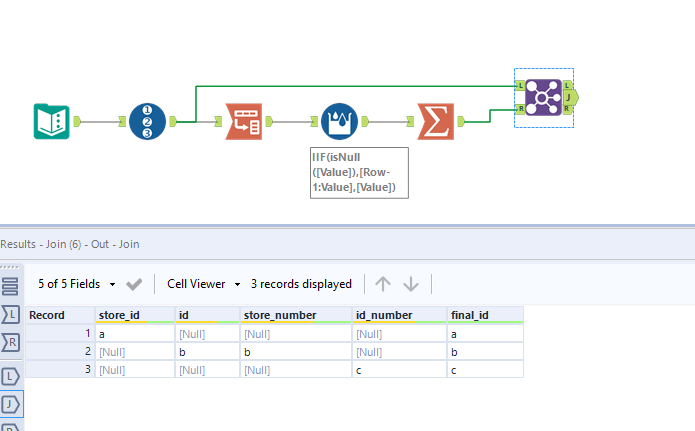
Task: Click the '3 records displayed' label
Action: (x=301, y=284)
